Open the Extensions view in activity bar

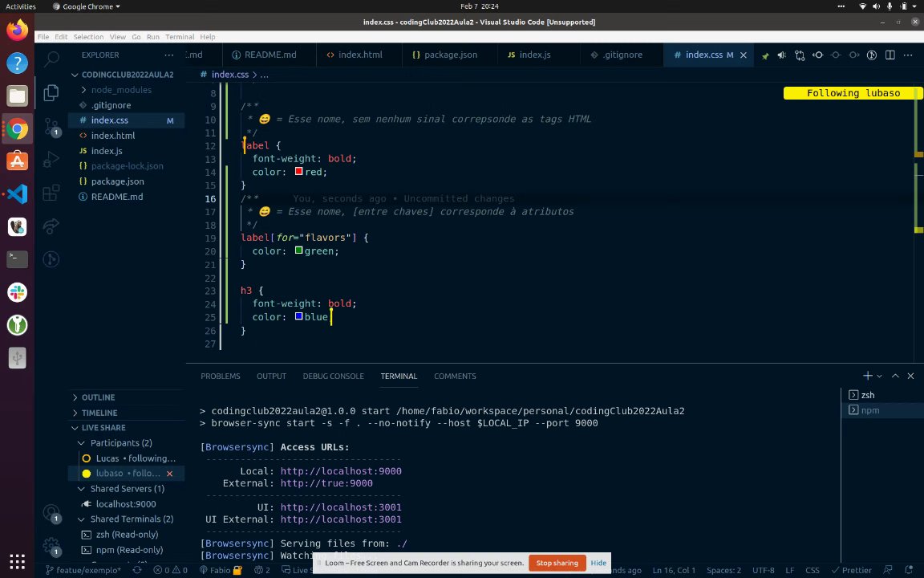(51, 193)
